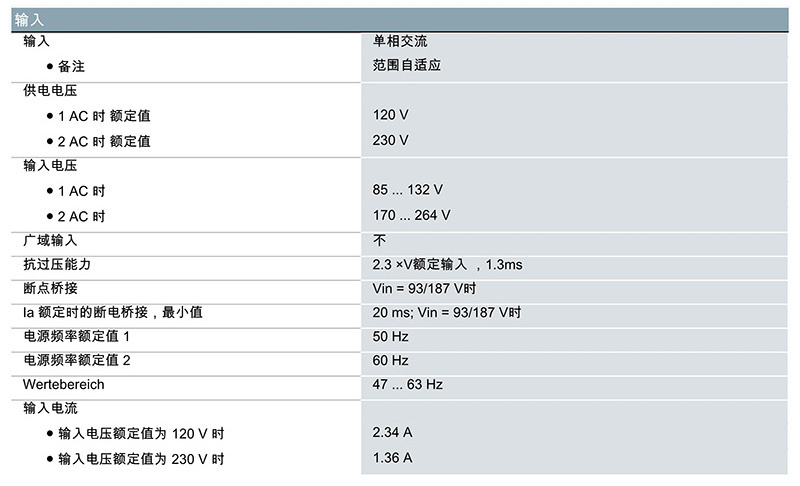Click the 2.3 ×V额定输入 1.3ms value
The image size is (800, 486).
447,265
